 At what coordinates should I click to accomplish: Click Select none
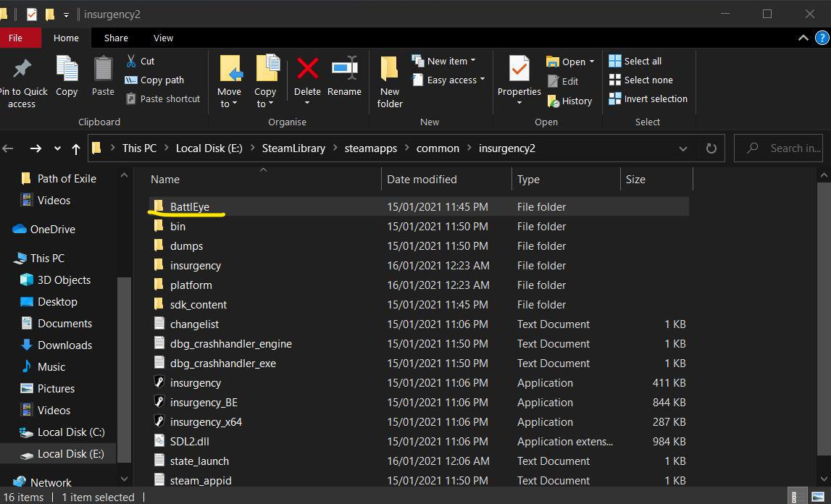(640, 80)
